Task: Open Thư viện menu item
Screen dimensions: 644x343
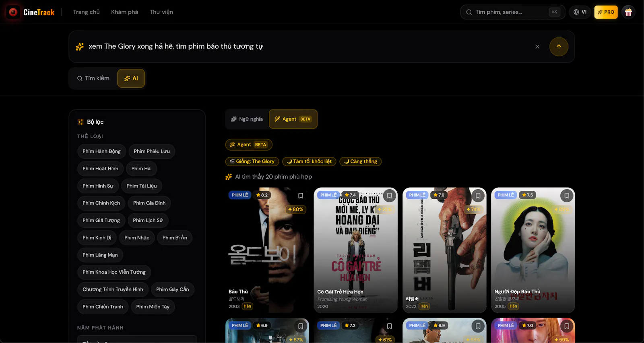Action: pos(161,12)
